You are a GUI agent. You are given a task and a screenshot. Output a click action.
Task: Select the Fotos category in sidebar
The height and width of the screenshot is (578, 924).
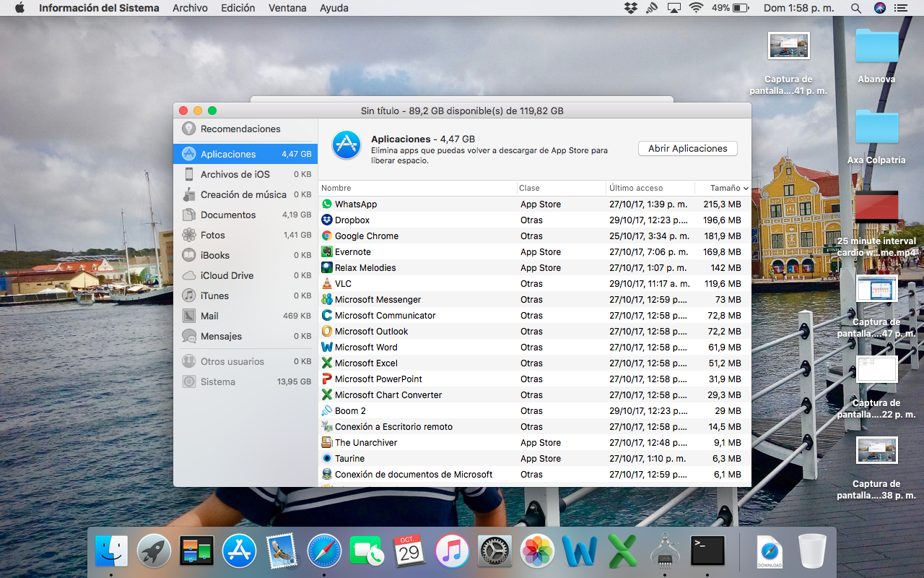pyautogui.click(x=212, y=235)
